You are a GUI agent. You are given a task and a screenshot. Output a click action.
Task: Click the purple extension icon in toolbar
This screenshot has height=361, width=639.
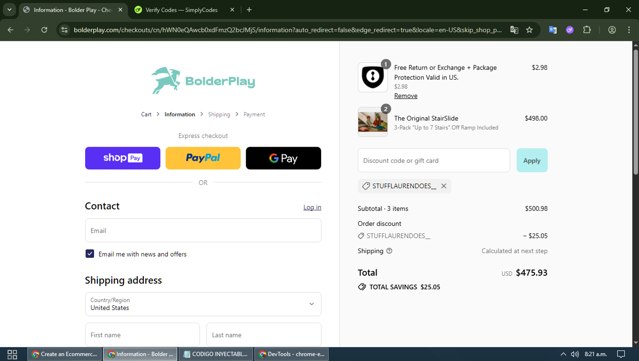pos(570,30)
